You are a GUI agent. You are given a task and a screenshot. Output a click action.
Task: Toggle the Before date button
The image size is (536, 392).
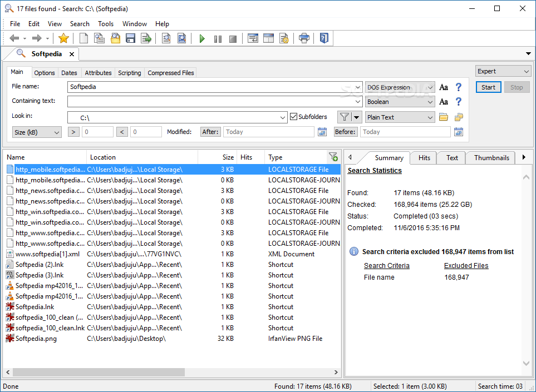[x=345, y=132]
